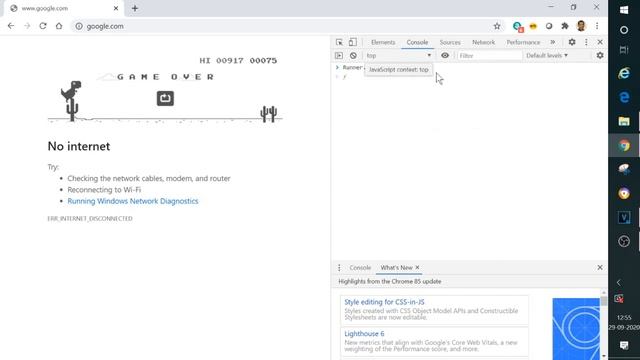
Task: Open console settings gear beside Default levels
Action: [600, 56]
